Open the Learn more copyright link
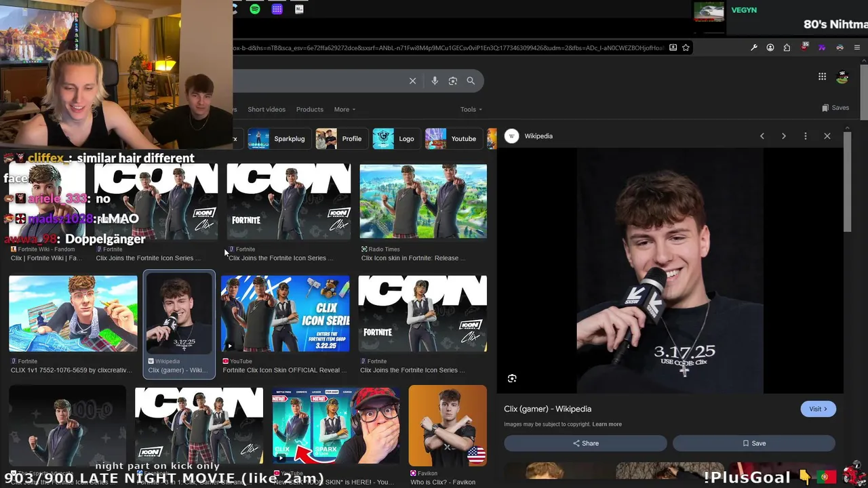 point(607,424)
